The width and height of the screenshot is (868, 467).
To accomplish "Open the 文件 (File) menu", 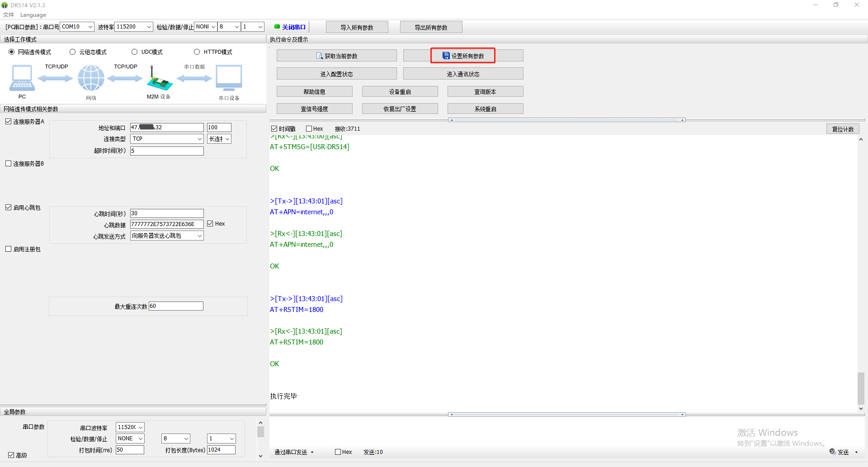I will (9, 15).
